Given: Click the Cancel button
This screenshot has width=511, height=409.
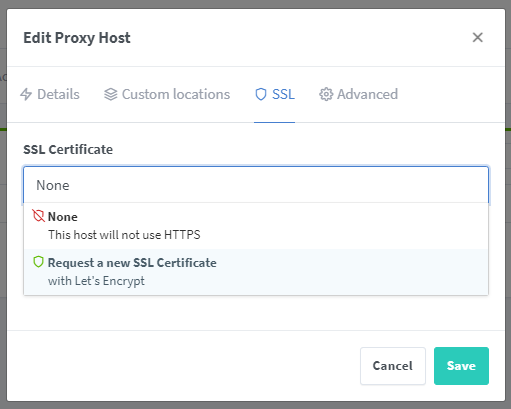Looking at the screenshot, I should (x=393, y=366).
